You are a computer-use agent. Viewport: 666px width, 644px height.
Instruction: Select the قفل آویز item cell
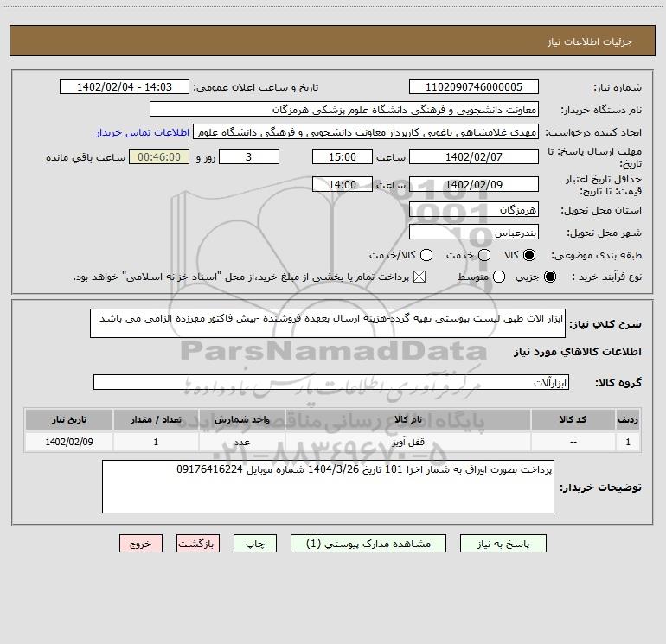pyautogui.click(x=407, y=443)
